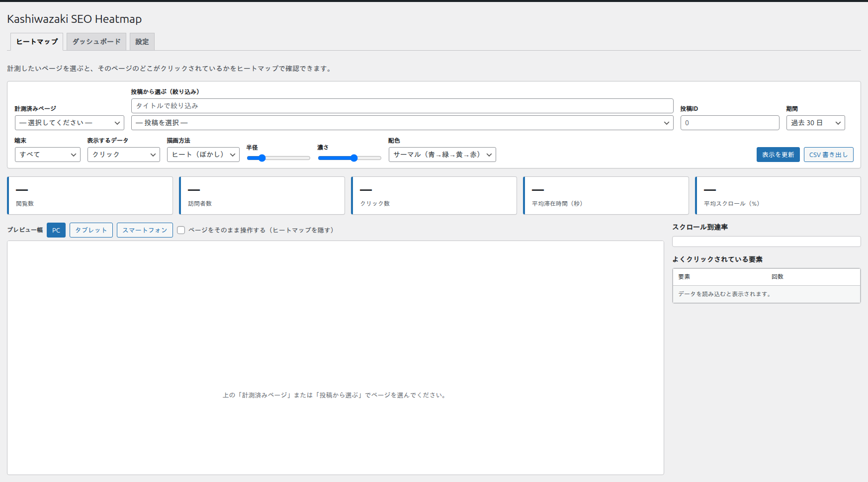Open the 投稿を選択 dropdown
The width and height of the screenshot is (868, 482).
402,123
